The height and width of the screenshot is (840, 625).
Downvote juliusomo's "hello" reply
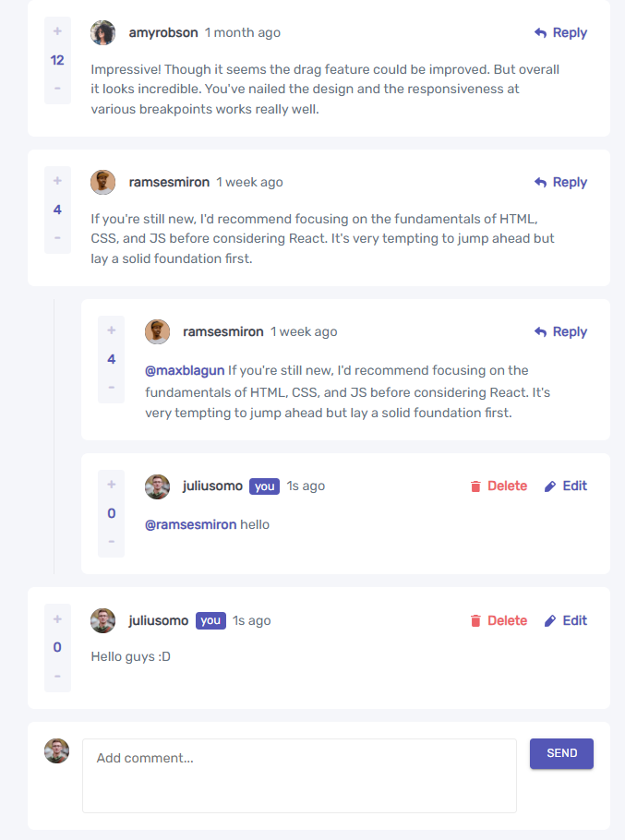pos(112,541)
